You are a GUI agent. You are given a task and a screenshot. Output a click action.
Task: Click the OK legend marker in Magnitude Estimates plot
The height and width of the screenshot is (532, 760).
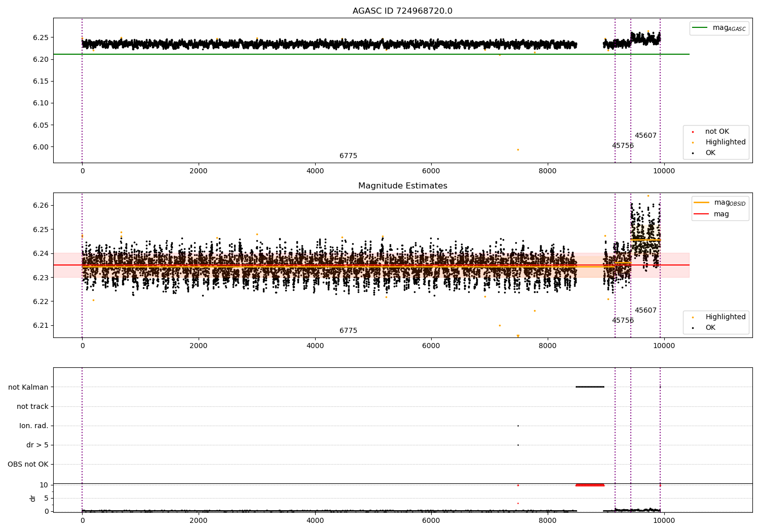(693, 328)
